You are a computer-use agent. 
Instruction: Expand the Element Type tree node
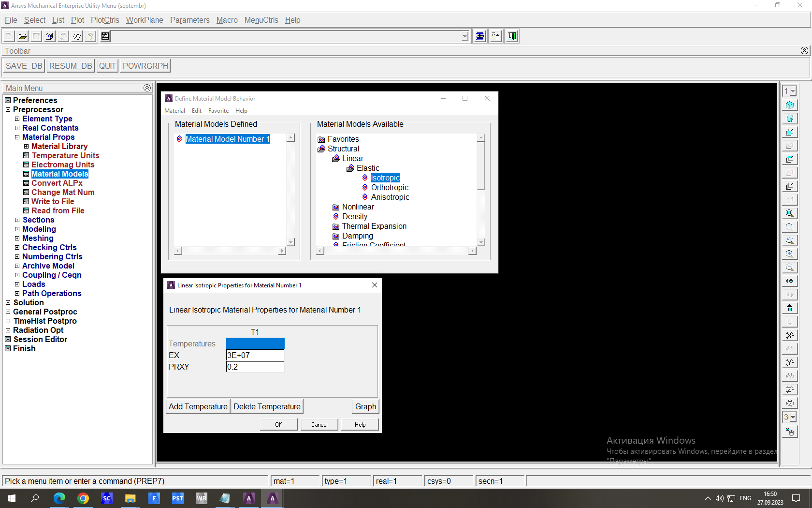tap(17, 119)
